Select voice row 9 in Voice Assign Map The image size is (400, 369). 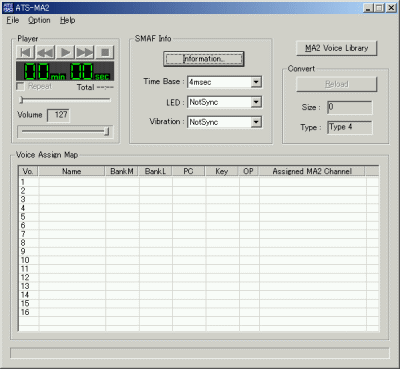point(199,251)
